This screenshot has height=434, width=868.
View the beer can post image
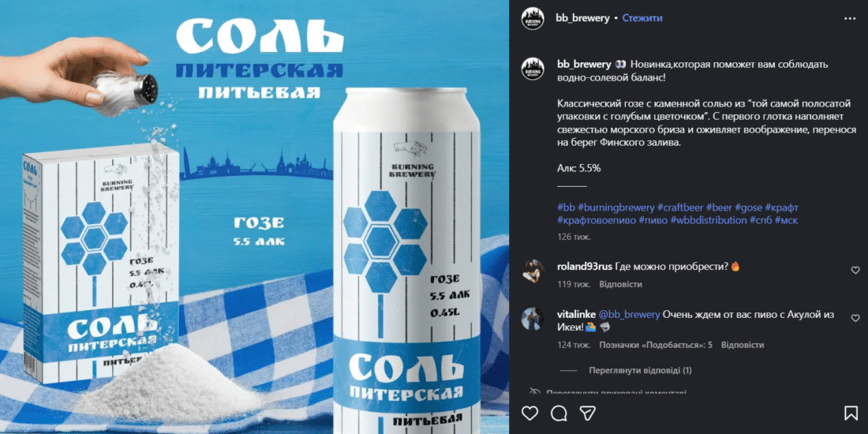[x=255, y=217]
